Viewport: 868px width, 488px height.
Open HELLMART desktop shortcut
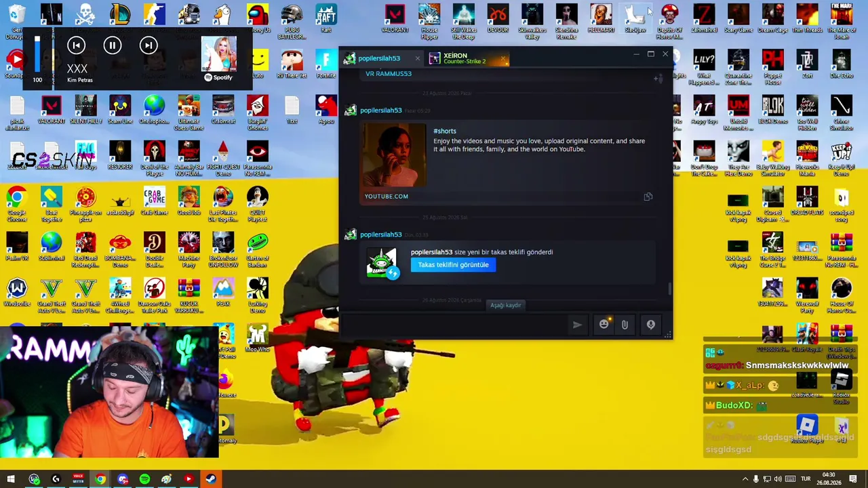(601, 18)
